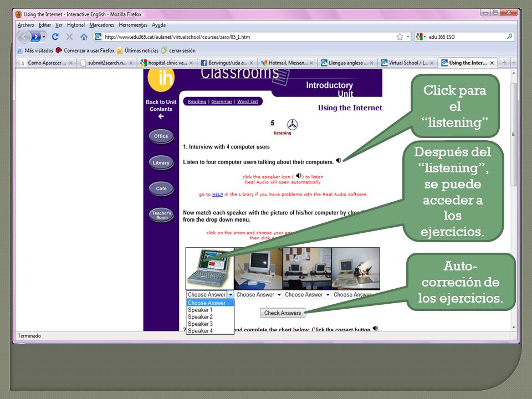532x399 pixels.
Task: Click the site identity icon in address bar
Action: (98, 37)
